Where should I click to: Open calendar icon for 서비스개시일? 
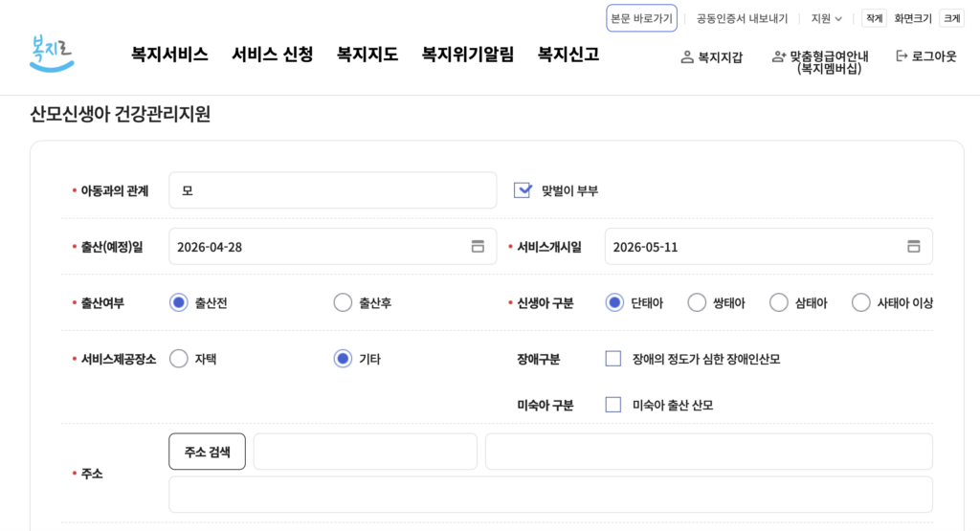[913, 246]
